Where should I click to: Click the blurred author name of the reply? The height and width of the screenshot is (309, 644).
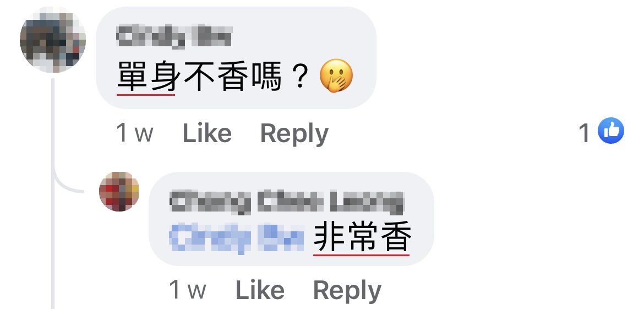[287, 202]
